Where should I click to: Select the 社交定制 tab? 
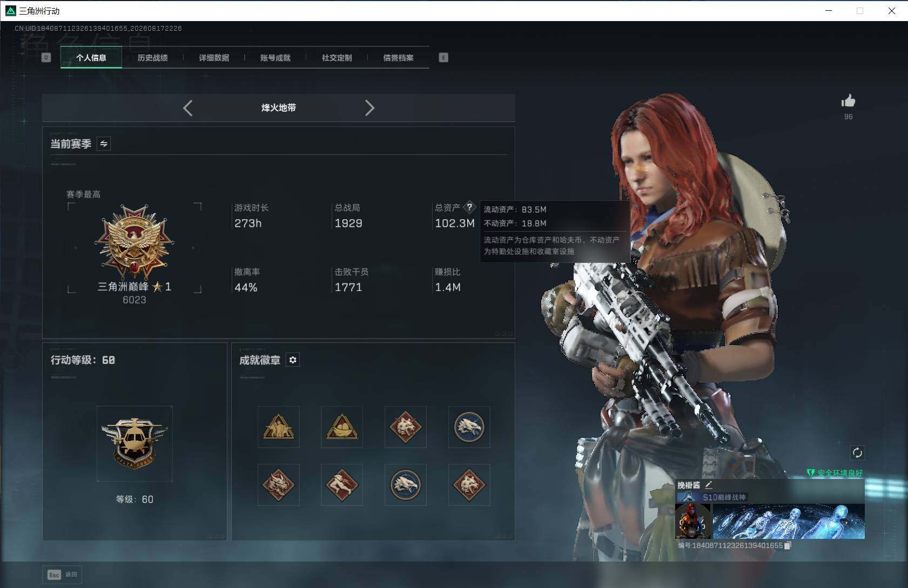(337, 58)
